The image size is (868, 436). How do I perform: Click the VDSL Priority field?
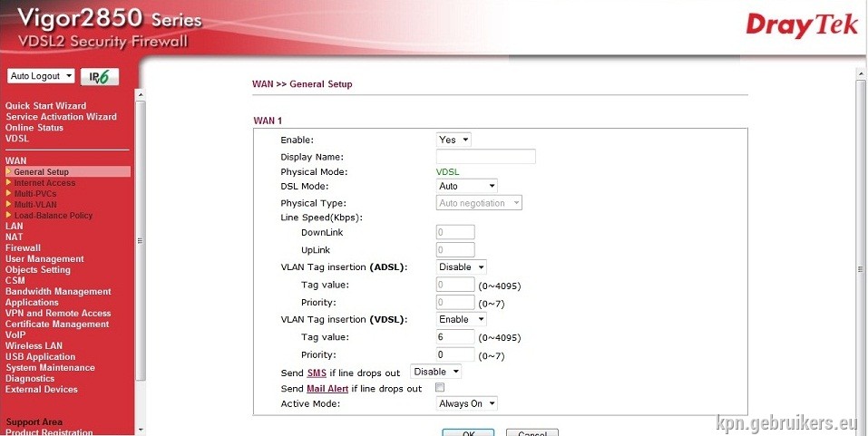point(455,354)
